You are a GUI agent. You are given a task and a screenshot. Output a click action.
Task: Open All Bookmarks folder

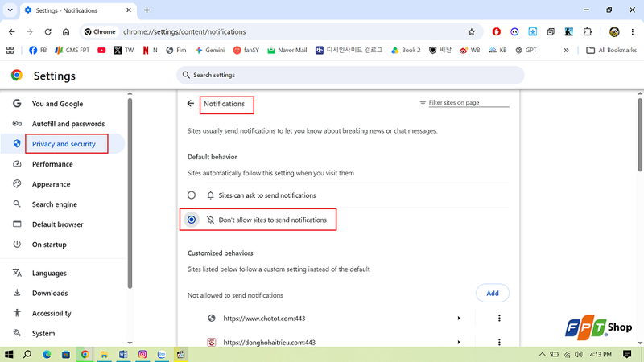click(612, 50)
